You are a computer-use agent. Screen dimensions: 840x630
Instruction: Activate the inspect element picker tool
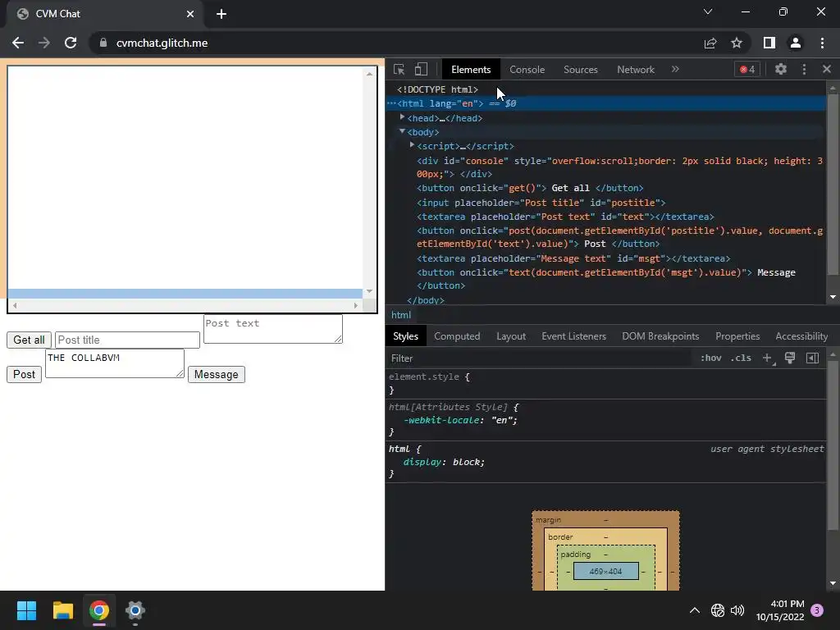coord(399,69)
